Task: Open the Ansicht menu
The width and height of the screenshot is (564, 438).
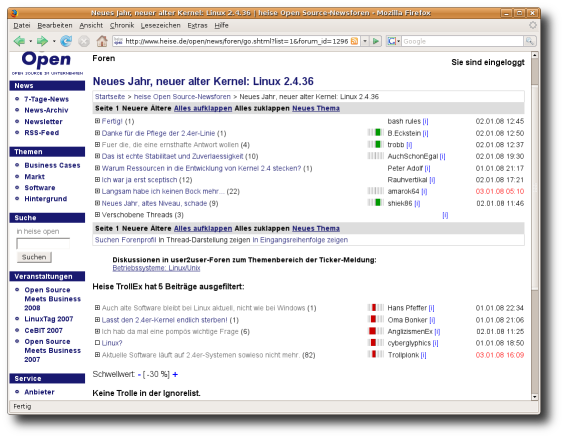Action: pos(91,26)
